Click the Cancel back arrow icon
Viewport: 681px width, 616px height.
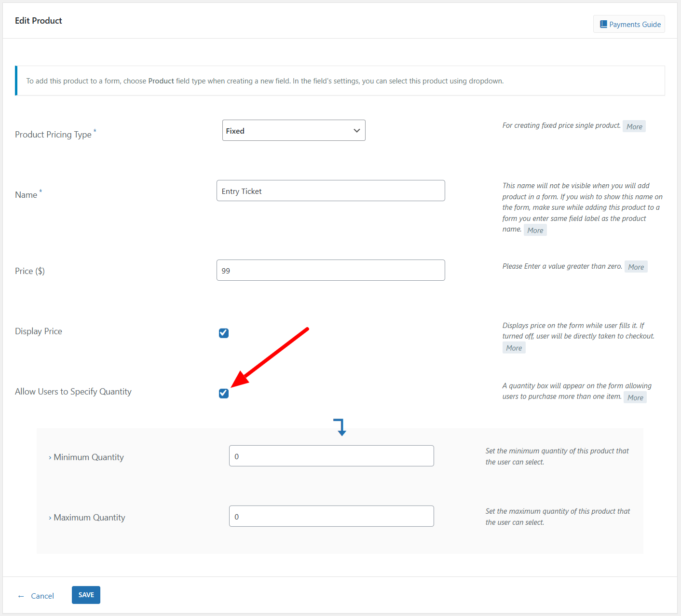pos(21,596)
